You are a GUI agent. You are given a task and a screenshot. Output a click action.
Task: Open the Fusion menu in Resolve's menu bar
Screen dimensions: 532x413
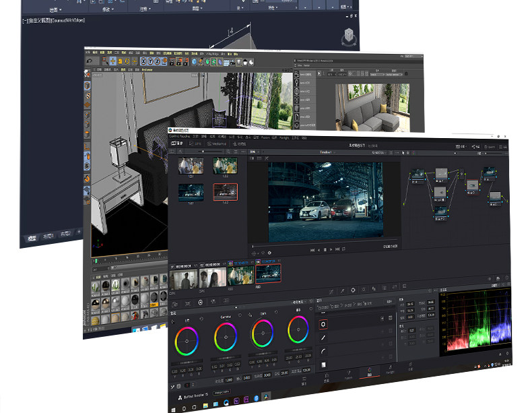265,137
